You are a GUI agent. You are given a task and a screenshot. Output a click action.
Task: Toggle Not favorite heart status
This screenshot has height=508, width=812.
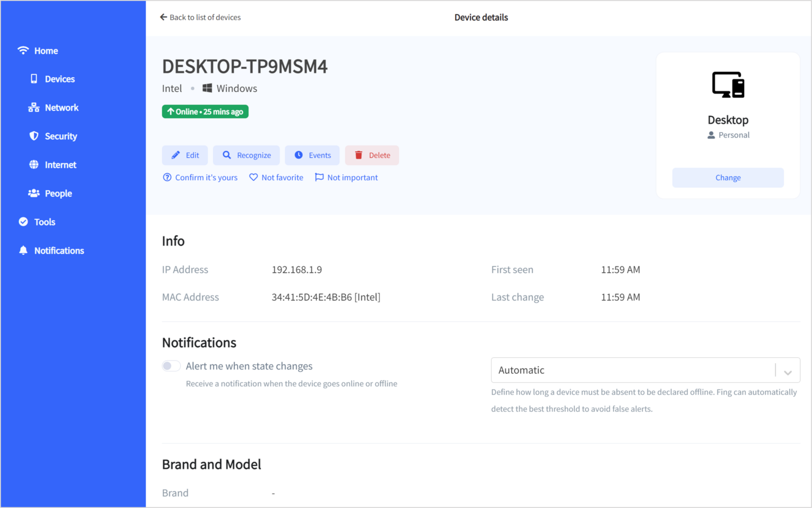276,178
